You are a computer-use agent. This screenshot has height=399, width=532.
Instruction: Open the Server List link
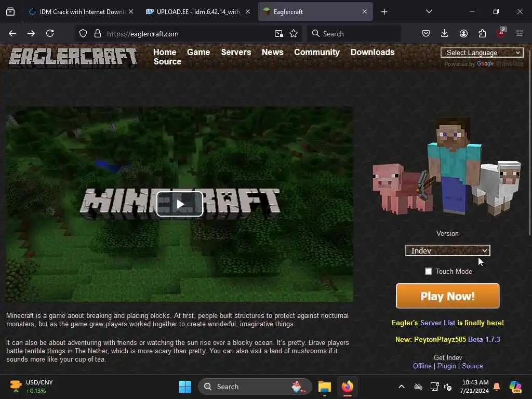coord(437,323)
